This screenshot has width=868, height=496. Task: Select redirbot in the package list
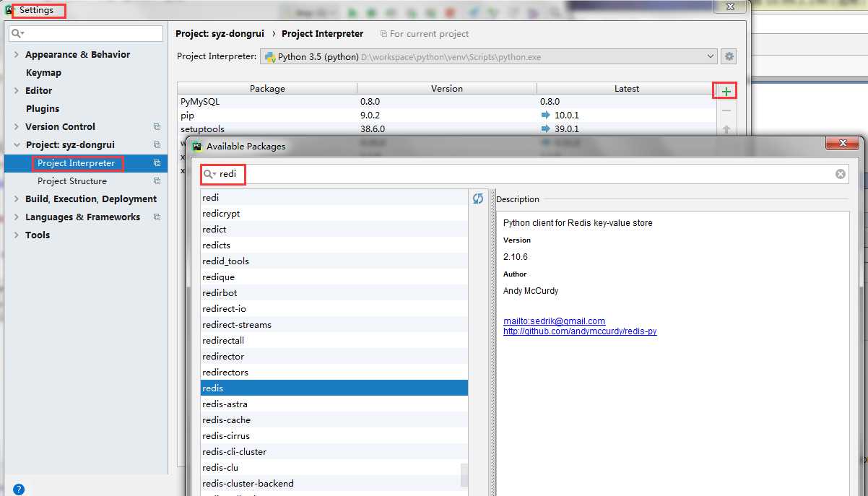[334, 292]
